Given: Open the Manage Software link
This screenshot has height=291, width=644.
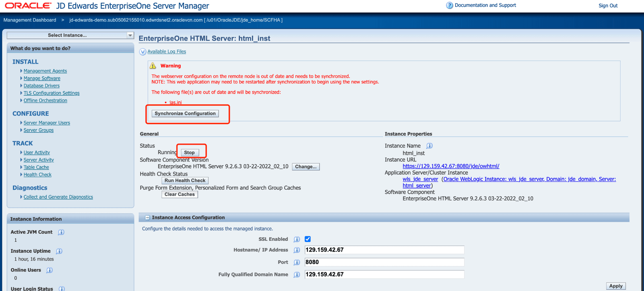Looking at the screenshot, I should pyautogui.click(x=42, y=78).
